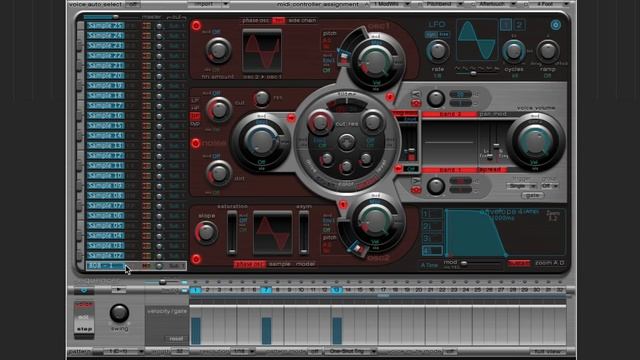Click the LFO cycles knob

(514, 51)
